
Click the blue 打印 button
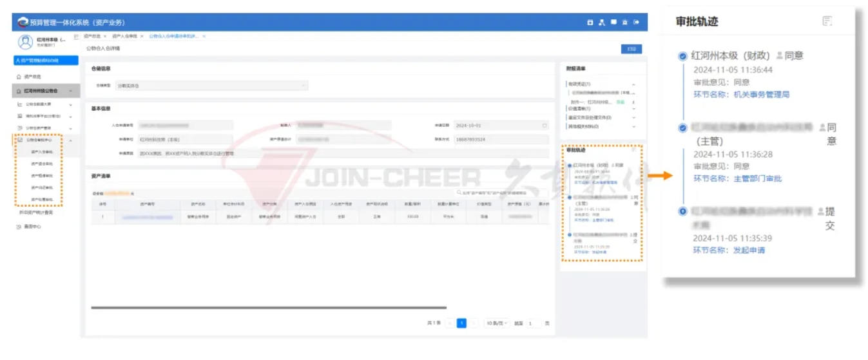(x=631, y=49)
